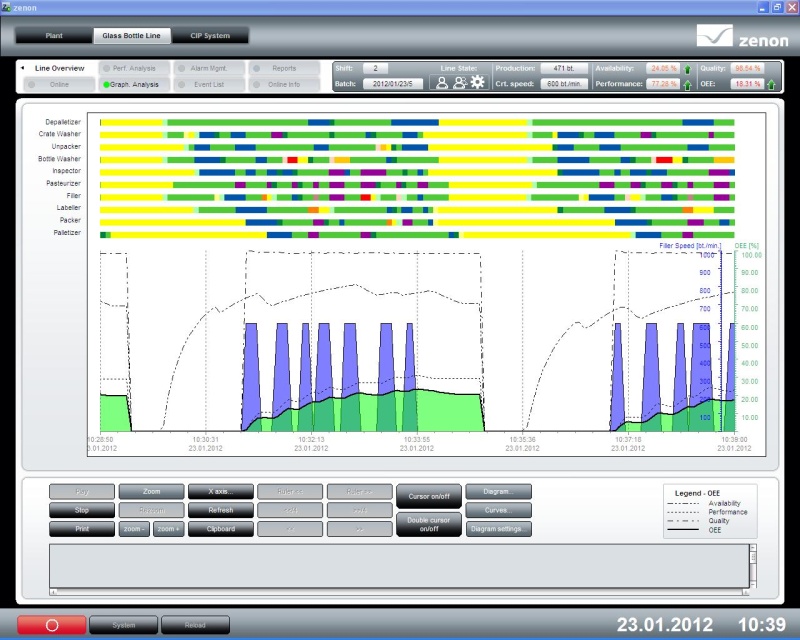
Task: Collapse the Line Overview arrow
Action: 24,68
